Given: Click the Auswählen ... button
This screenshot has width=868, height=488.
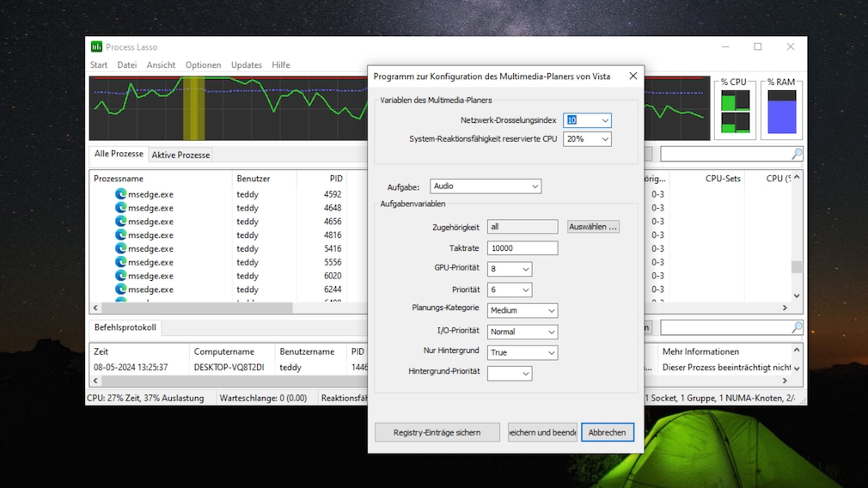Looking at the screenshot, I should [x=593, y=226].
